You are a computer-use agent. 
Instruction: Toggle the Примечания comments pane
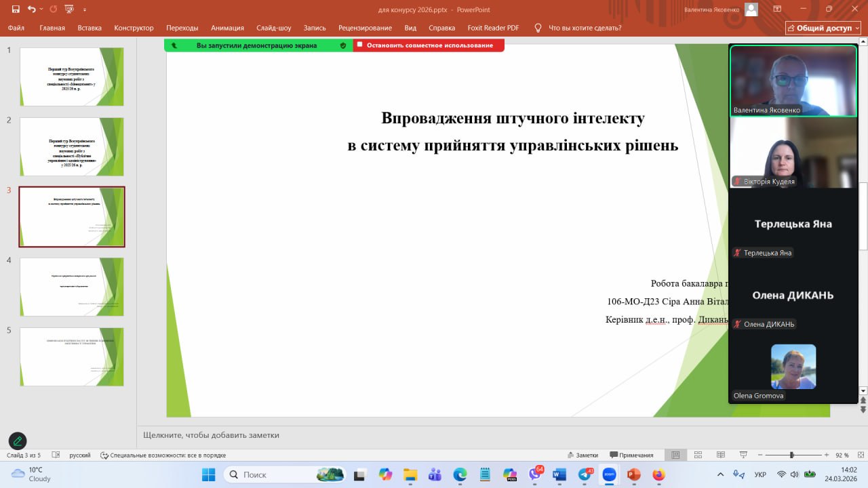click(x=631, y=455)
